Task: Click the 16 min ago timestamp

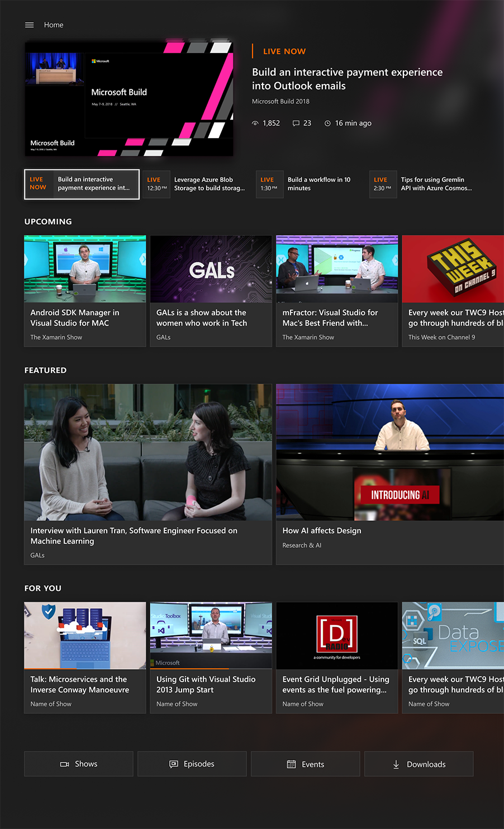Action: tap(353, 123)
